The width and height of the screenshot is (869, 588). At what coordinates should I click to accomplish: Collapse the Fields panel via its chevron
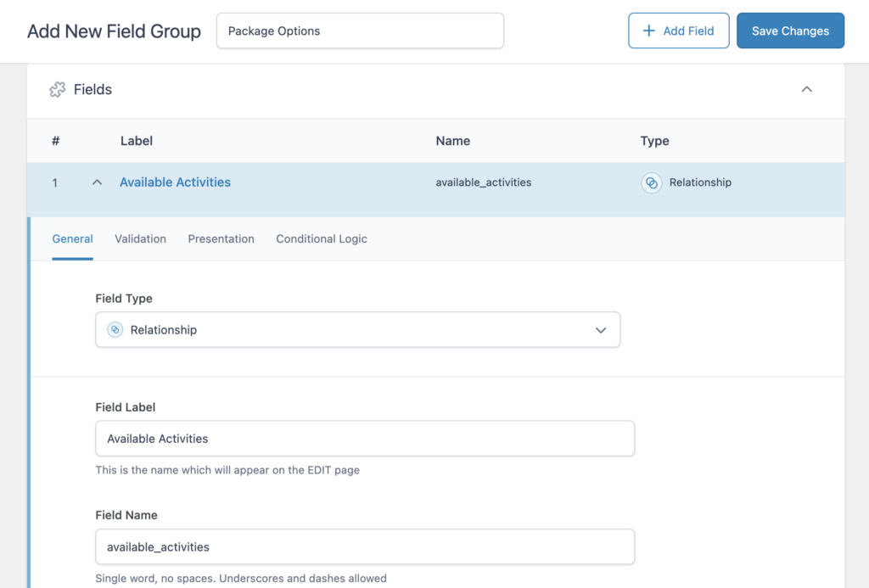pyautogui.click(x=807, y=89)
